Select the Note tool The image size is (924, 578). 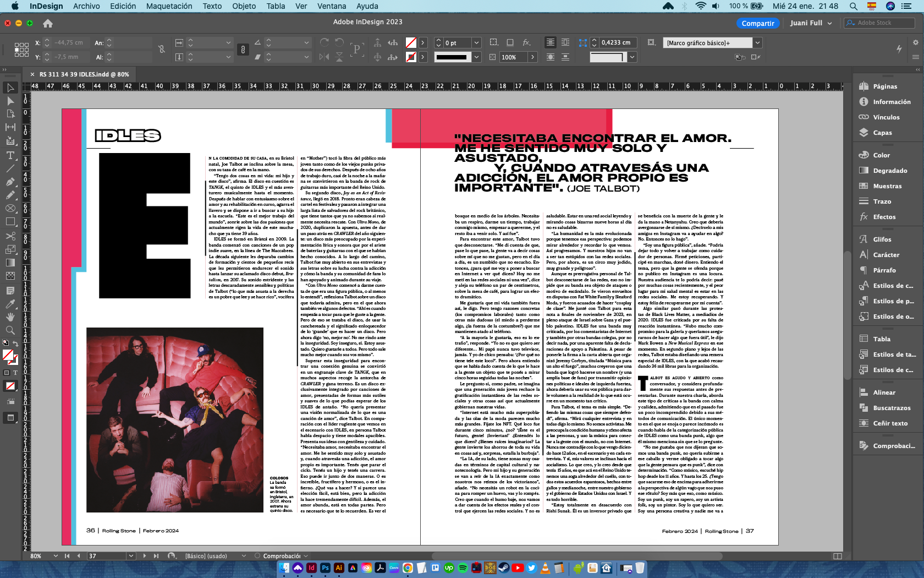pos(10,290)
